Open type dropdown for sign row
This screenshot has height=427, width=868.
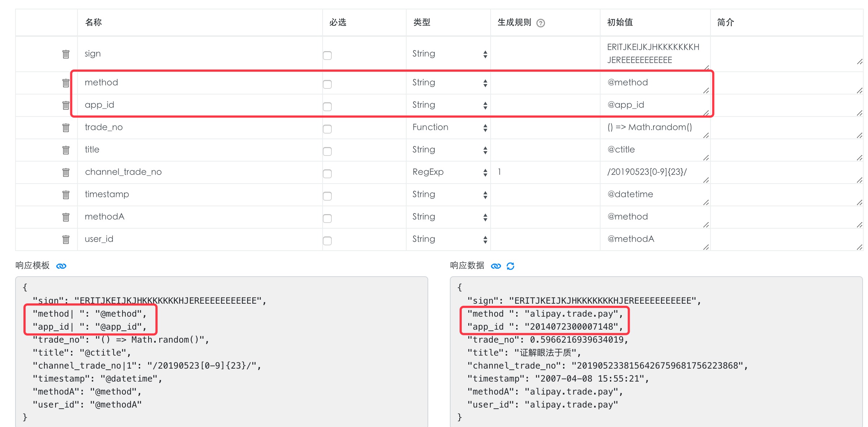pos(449,54)
